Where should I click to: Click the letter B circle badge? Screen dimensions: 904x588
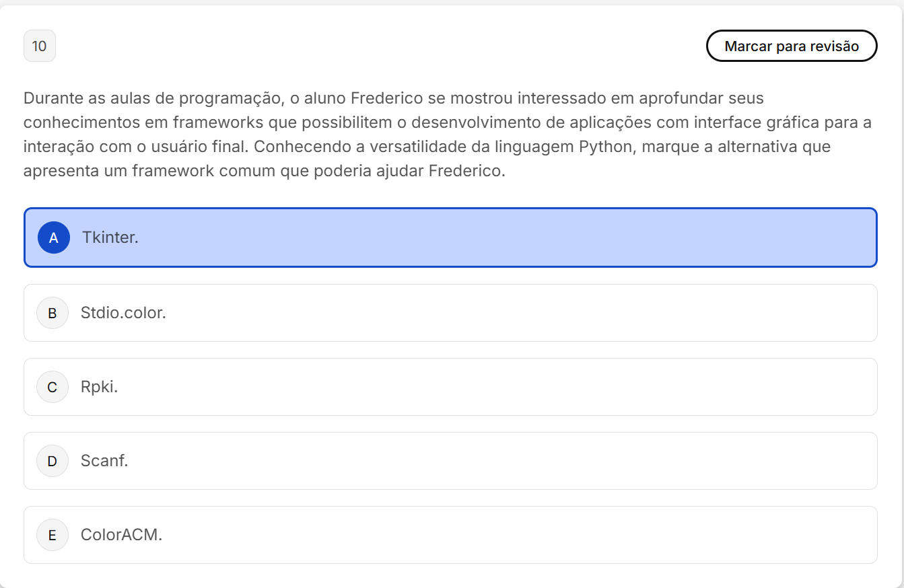click(x=53, y=313)
